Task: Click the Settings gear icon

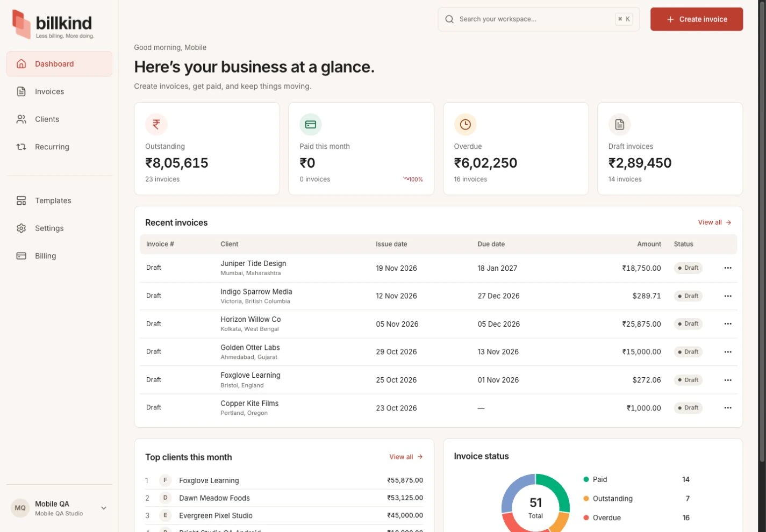Action: 22,228
